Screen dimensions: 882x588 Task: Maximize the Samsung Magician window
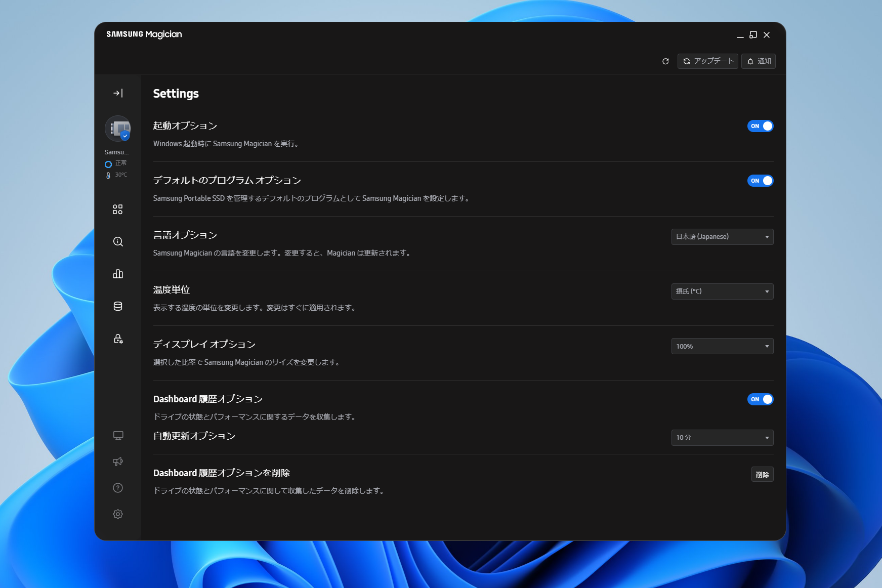(x=753, y=35)
